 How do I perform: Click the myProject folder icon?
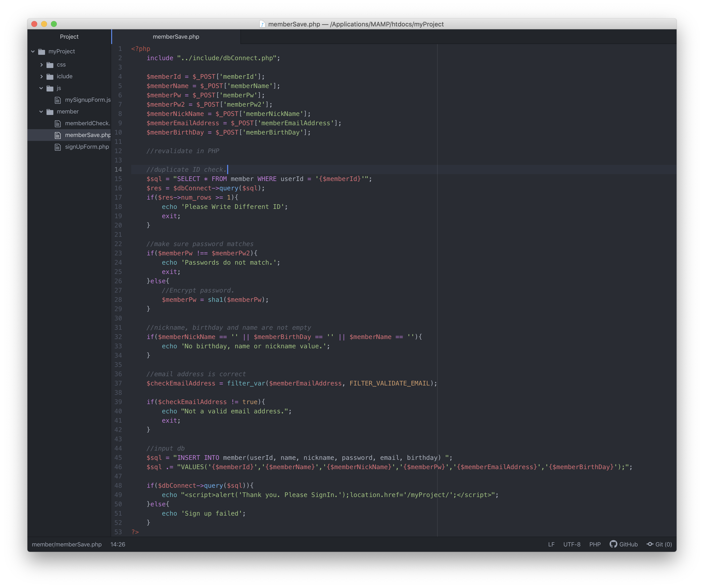tap(42, 52)
